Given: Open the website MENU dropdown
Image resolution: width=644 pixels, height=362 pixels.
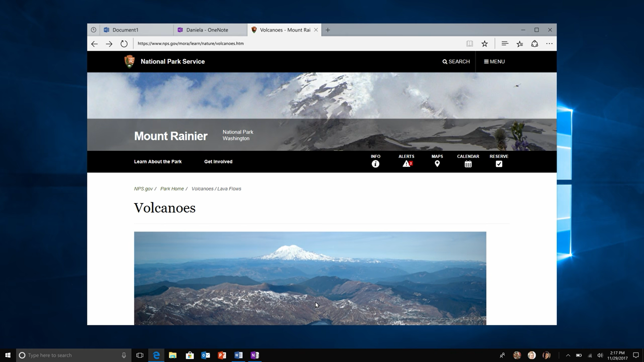Looking at the screenshot, I should pos(494,61).
